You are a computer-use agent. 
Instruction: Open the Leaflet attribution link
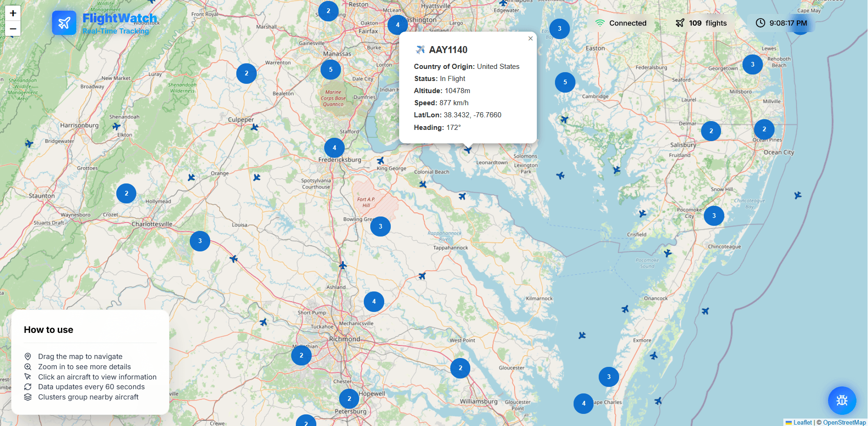point(802,422)
